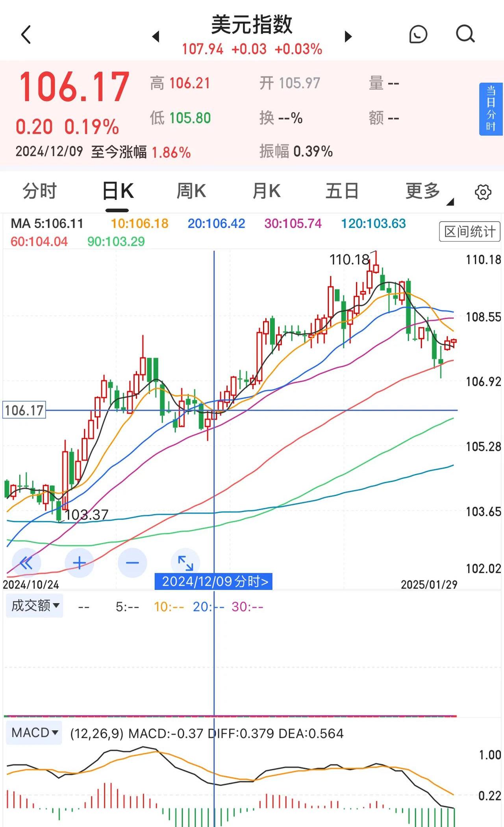Tap the back arrow icon

(x=26, y=35)
